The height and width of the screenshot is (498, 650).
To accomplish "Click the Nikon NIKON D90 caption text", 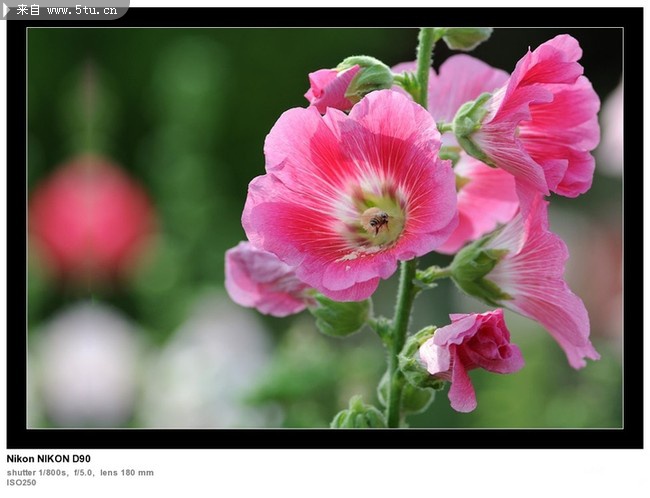I will pyautogui.click(x=48, y=459).
